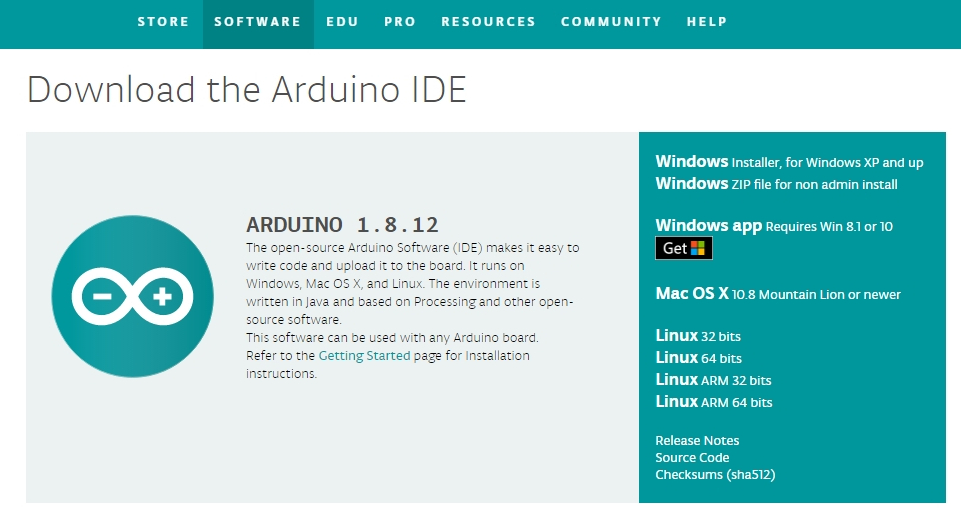Image resolution: width=961 pixels, height=522 pixels.
Task: Click the Get Microsoft Store badge
Action: pos(684,248)
